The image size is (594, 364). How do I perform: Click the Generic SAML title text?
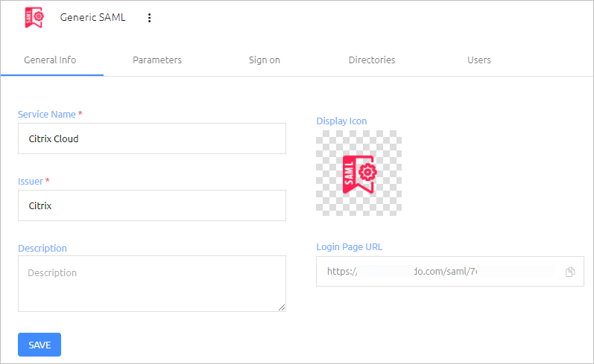[x=93, y=17]
